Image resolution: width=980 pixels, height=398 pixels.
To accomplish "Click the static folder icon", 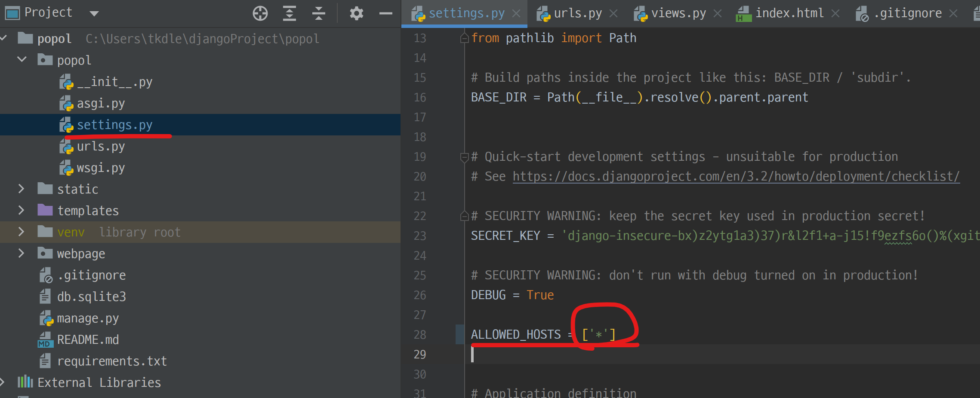I will click(45, 188).
